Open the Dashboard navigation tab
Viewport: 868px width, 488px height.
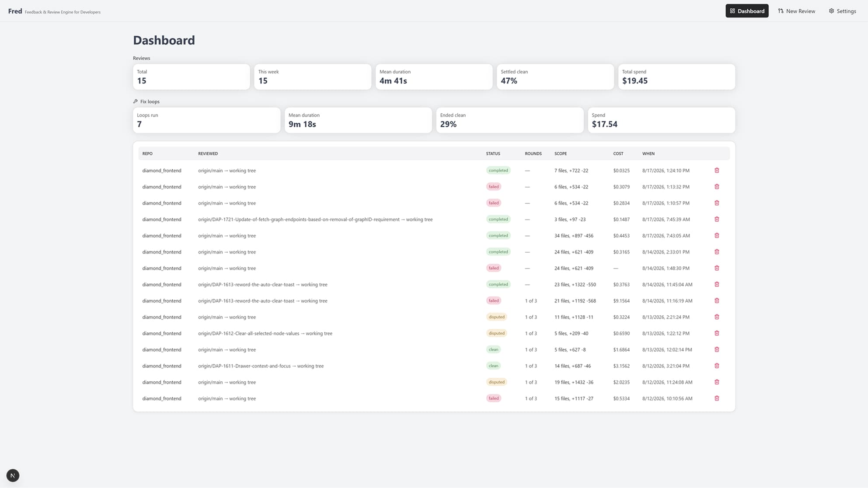pyautogui.click(x=747, y=11)
